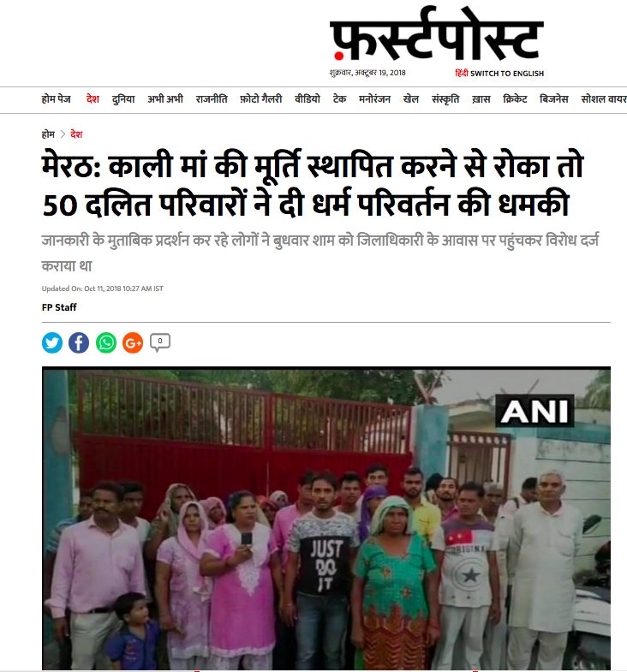Open the ANI protest photo
This screenshot has width=627, height=672.
tap(326, 518)
